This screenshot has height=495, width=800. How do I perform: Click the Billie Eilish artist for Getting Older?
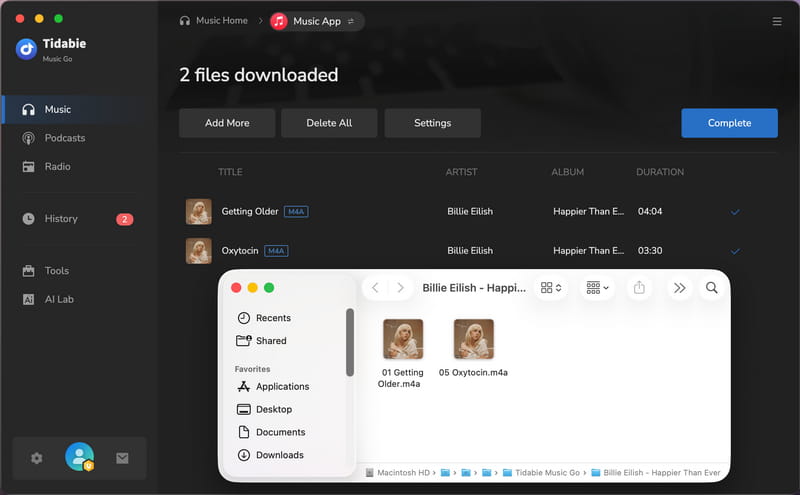click(470, 212)
